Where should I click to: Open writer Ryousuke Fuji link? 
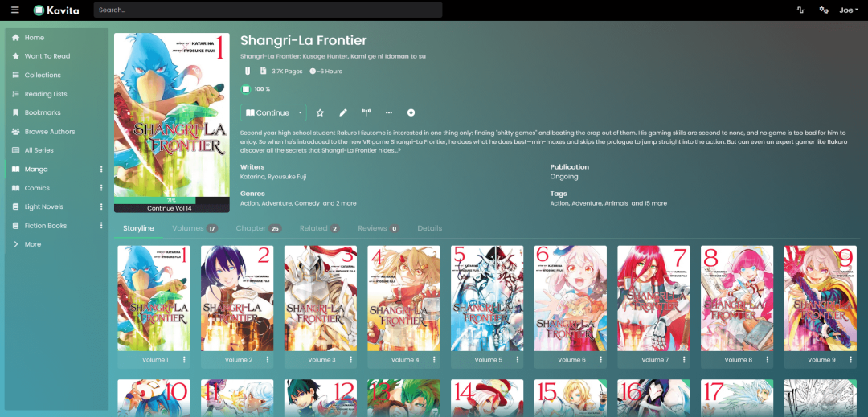287,177
